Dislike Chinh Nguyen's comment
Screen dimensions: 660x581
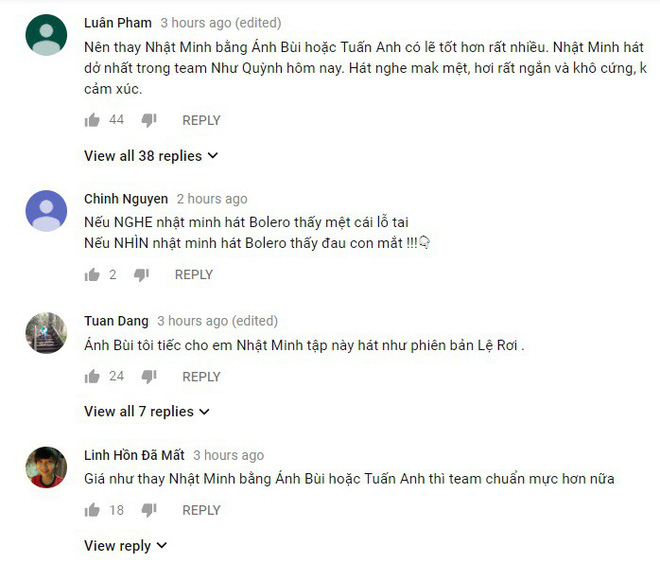[141, 275]
